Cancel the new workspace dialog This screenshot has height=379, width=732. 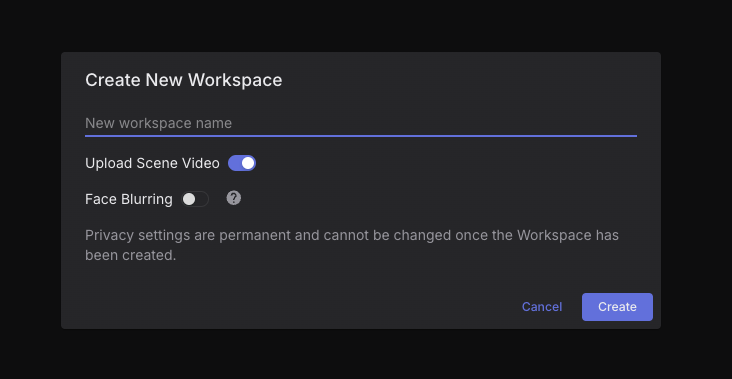542,307
